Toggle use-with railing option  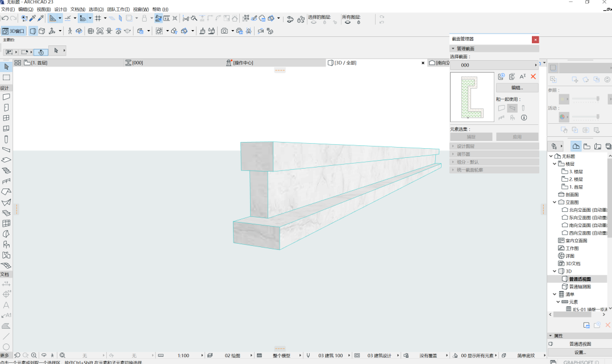[x=502, y=118]
